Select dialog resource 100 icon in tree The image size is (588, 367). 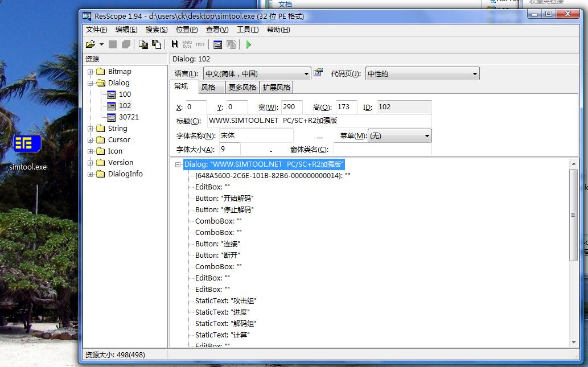[x=112, y=94]
